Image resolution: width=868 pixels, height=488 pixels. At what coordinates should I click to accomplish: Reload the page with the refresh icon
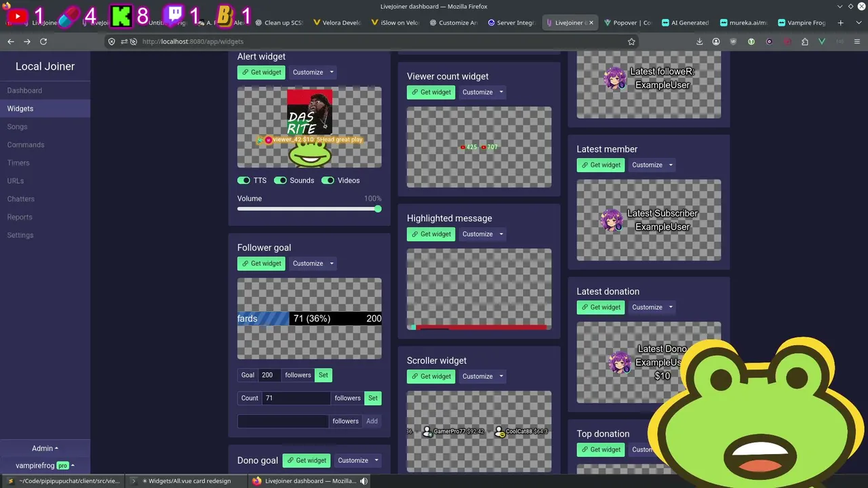click(x=43, y=41)
